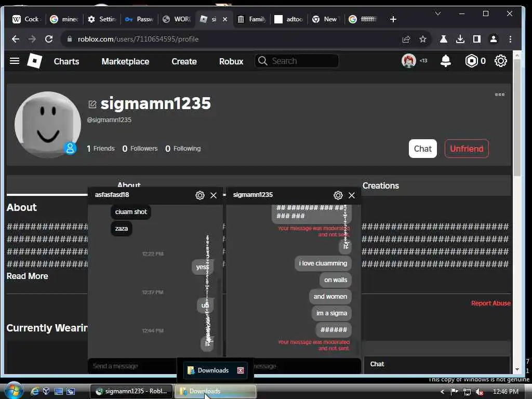
Task: Bookmark this page with star icon
Action: [x=423, y=39]
